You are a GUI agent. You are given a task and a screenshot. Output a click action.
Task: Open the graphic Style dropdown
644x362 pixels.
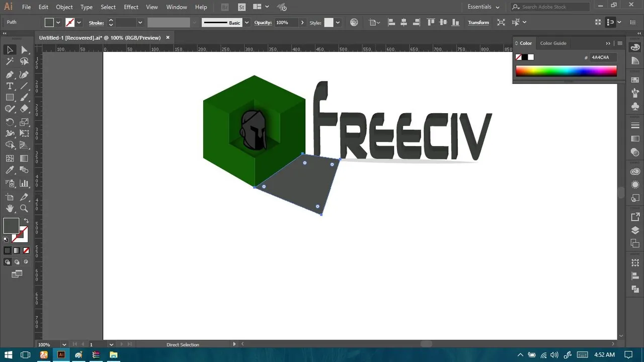[x=338, y=23]
